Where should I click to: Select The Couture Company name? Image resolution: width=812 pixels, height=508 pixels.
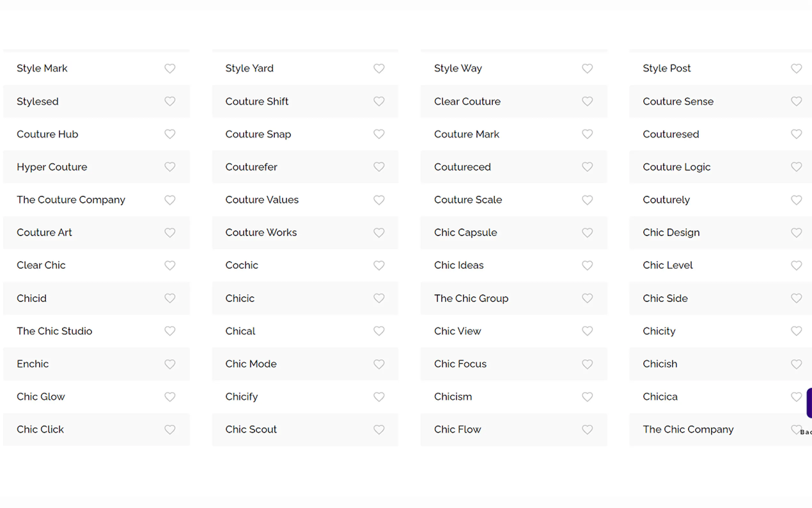71,200
